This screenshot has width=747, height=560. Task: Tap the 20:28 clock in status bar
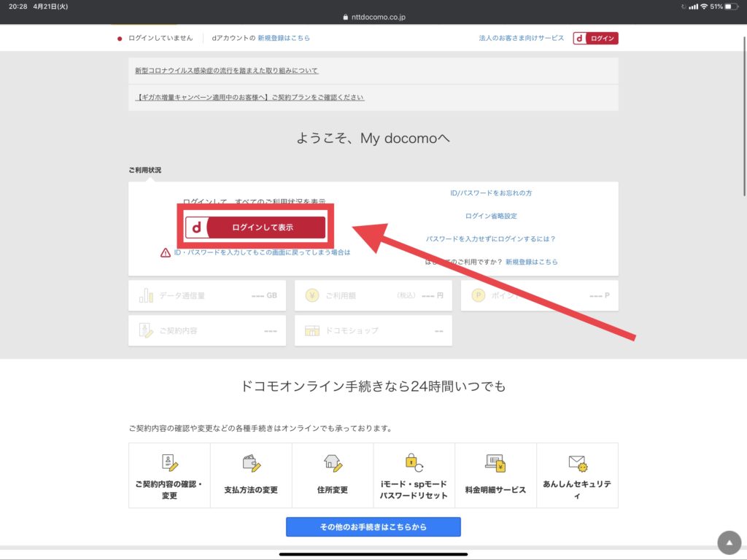click(18, 7)
